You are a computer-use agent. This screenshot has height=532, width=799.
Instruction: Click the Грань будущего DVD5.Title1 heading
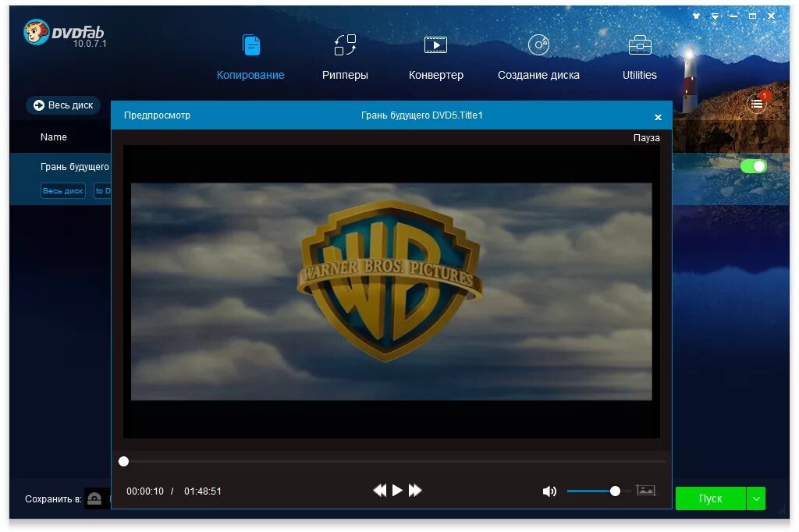(x=422, y=115)
